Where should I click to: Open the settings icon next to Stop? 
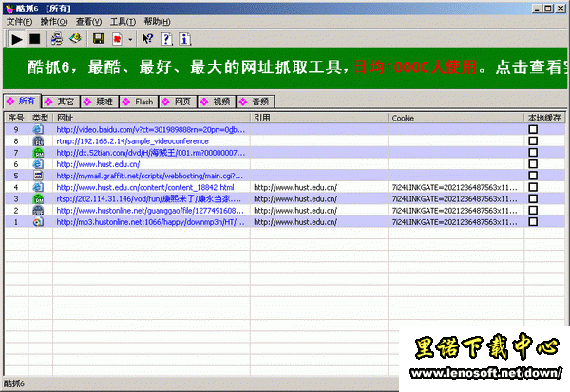(x=56, y=39)
